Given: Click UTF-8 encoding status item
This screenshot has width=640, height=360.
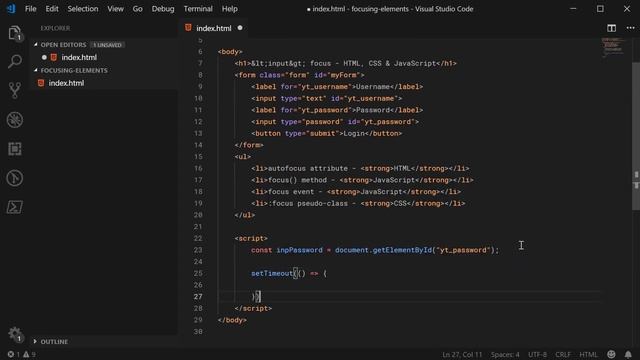Looking at the screenshot, I should [538, 354].
